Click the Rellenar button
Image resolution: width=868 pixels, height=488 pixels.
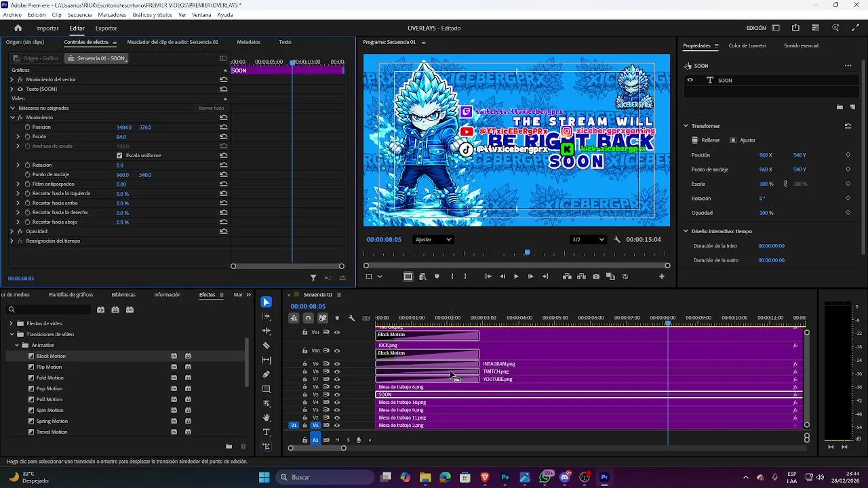pos(706,140)
